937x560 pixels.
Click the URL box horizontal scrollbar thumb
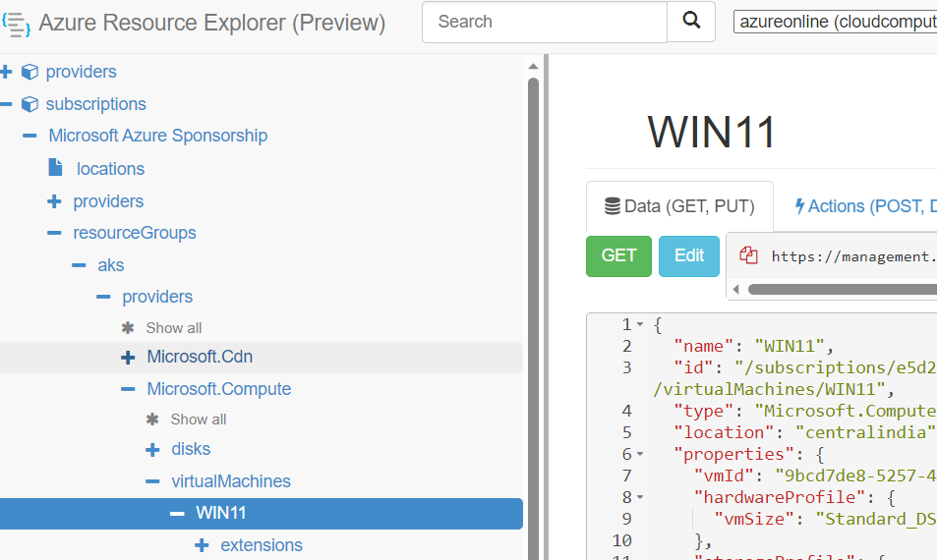pyautogui.click(x=842, y=289)
